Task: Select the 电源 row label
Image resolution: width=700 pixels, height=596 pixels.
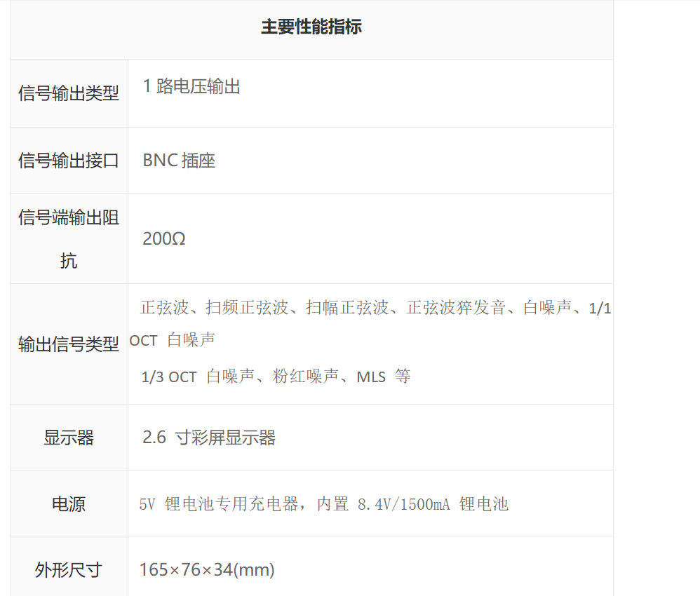Action: point(69,504)
